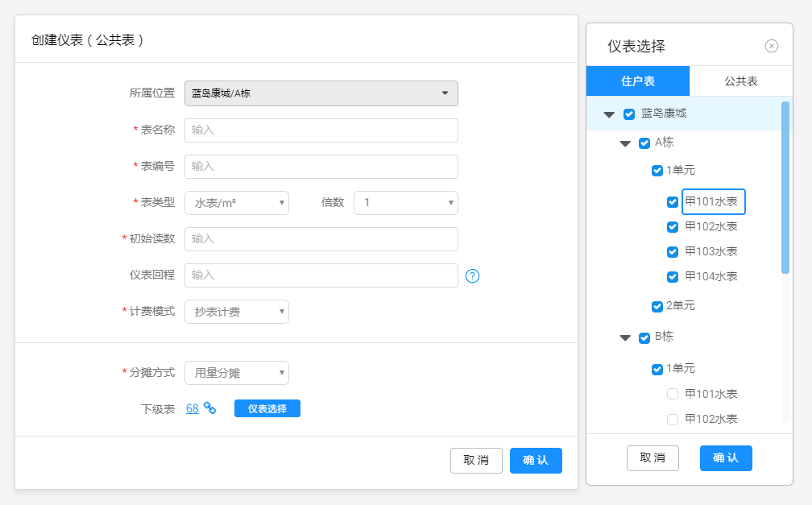Click the link icon next to 68
Image resolution: width=812 pixels, height=505 pixels.
[209, 408]
